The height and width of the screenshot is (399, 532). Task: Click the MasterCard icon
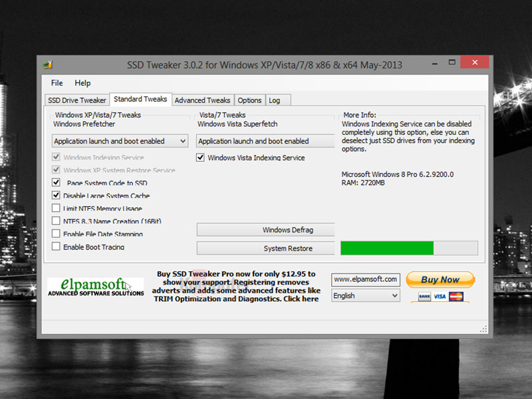(x=456, y=297)
